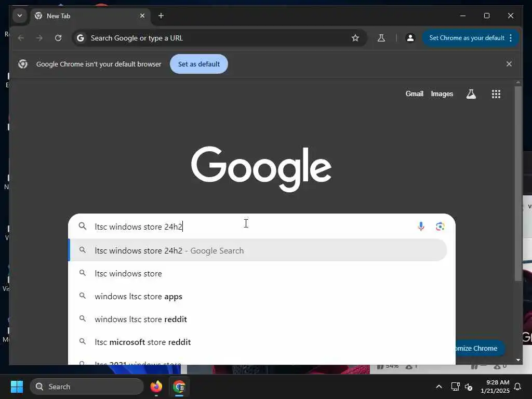Bookmark this tab with star icon
The image size is (532, 399).
(355, 38)
